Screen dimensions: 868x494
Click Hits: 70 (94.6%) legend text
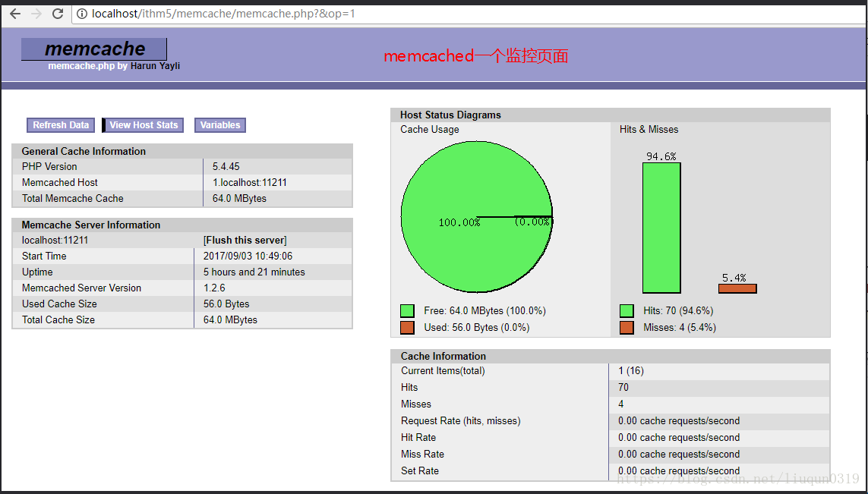[x=678, y=311]
